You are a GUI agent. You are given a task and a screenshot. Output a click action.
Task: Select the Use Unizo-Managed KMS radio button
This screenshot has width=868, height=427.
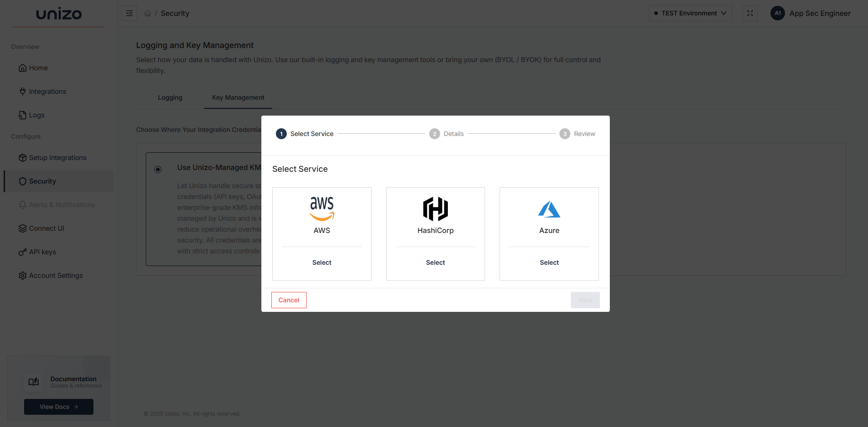157,169
